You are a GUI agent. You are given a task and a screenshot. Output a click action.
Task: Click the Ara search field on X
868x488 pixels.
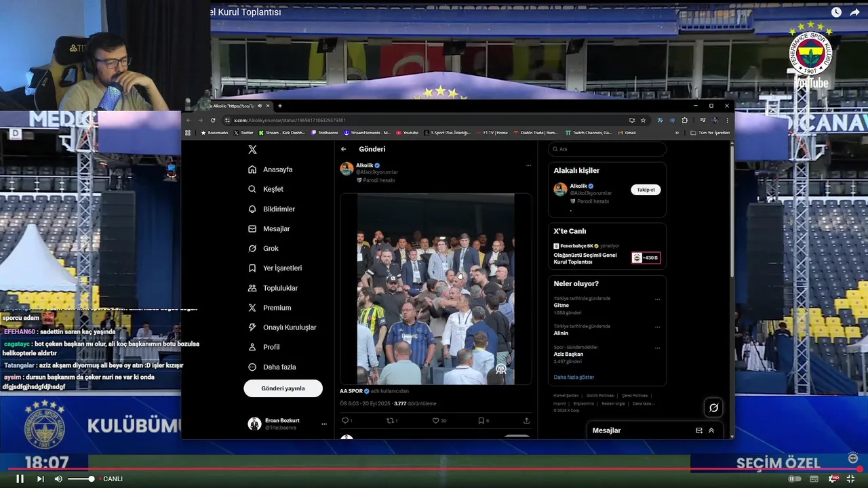[x=607, y=149]
